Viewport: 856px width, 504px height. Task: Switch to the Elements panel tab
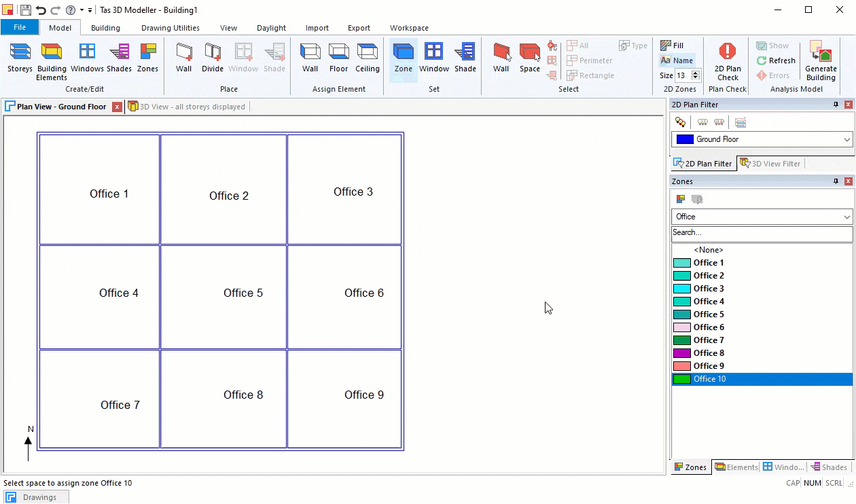[x=736, y=467]
